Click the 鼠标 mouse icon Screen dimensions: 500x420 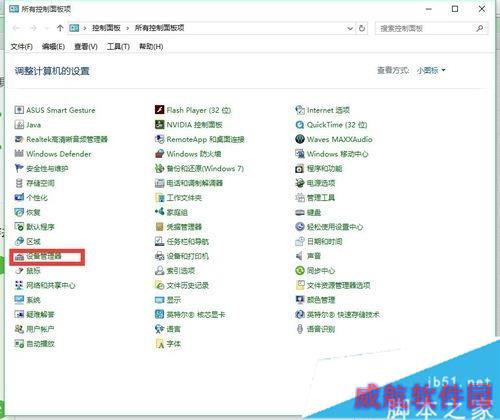click(19, 271)
